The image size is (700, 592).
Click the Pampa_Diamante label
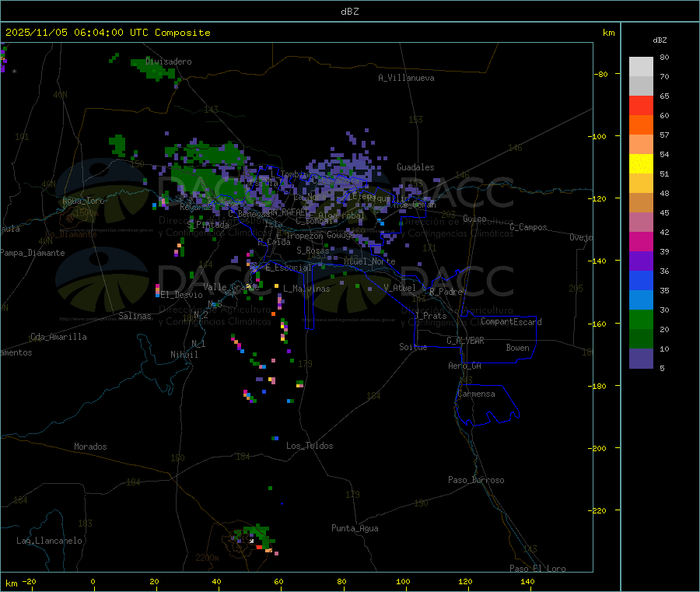pos(33,253)
